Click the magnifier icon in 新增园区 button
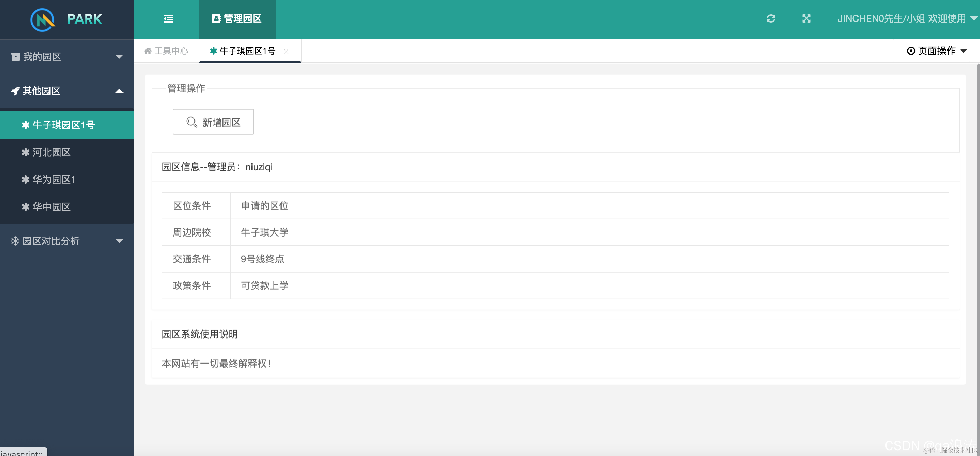This screenshot has height=456, width=980. tap(191, 122)
